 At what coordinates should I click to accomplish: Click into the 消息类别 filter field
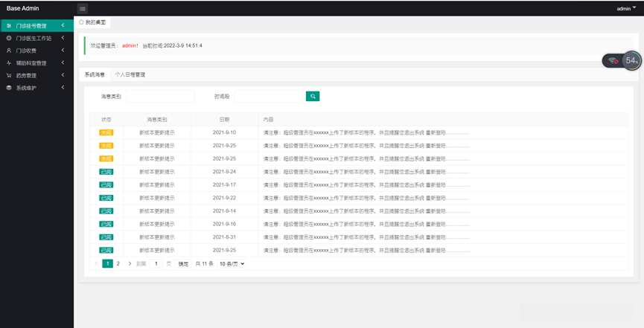pos(160,97)
